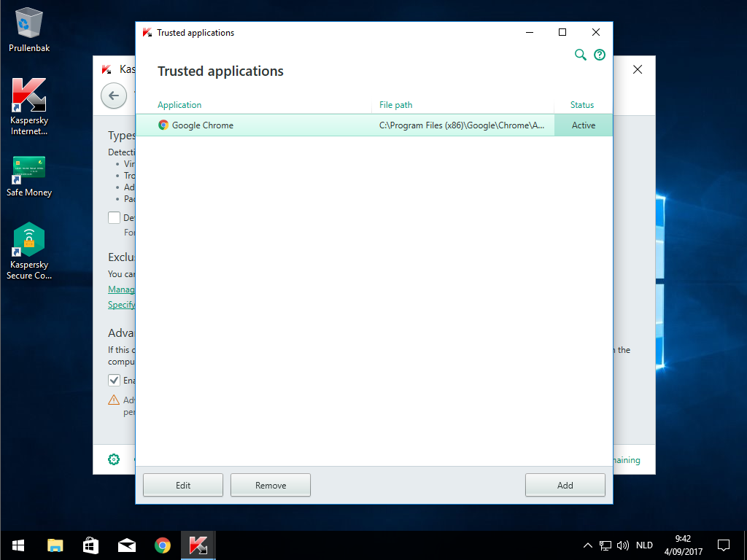The width and height of the screenshot is (747, 560).
Task: Click Google Chrome icon in applications list
Action: [x=163, y=125]
